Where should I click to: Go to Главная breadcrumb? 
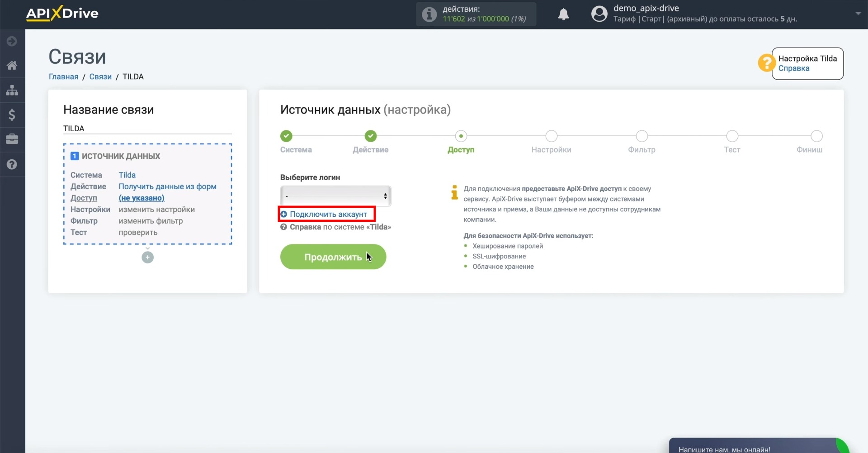63,76
